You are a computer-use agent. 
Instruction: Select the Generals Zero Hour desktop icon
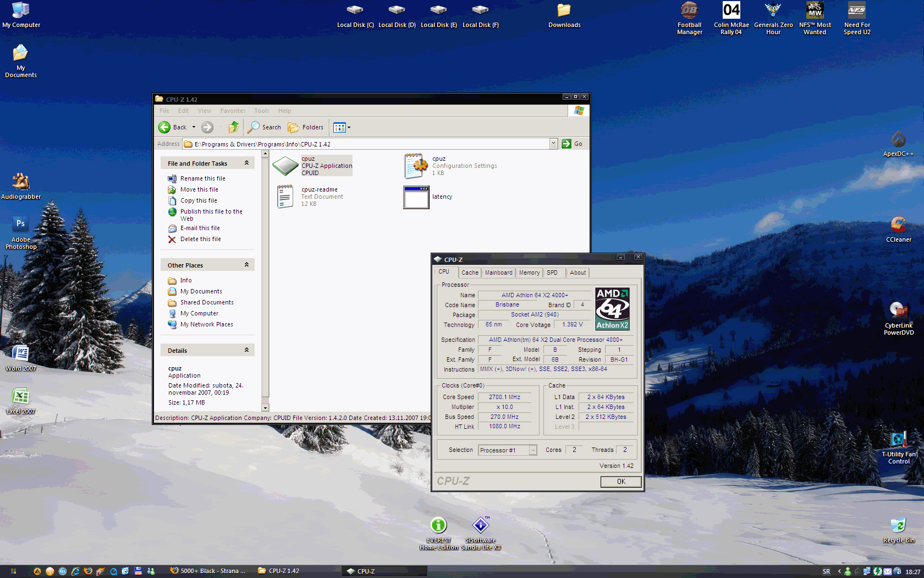(773, 18)
